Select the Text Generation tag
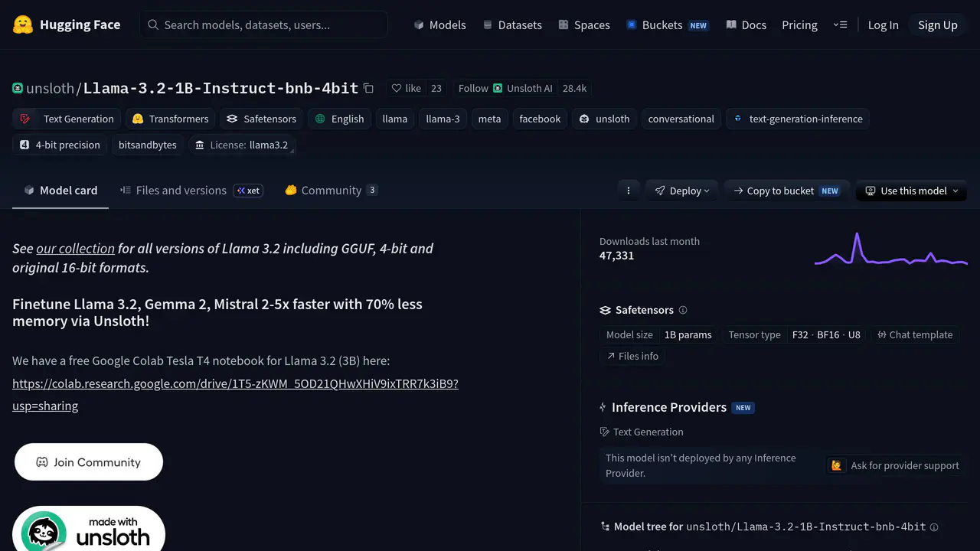 [x=67, y=119]
